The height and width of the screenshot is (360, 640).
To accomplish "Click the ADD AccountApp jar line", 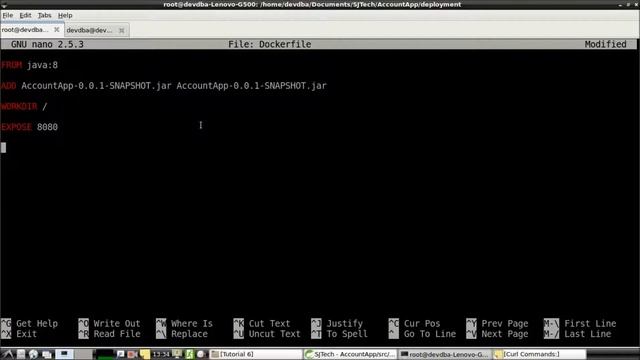I will point(164,86).
